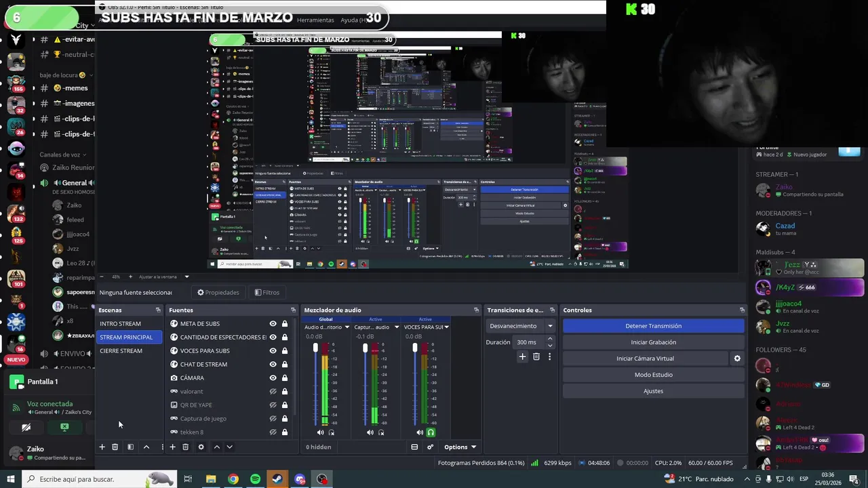Toggle monitoring headphone for Audio del escritorio

(332, 432)
